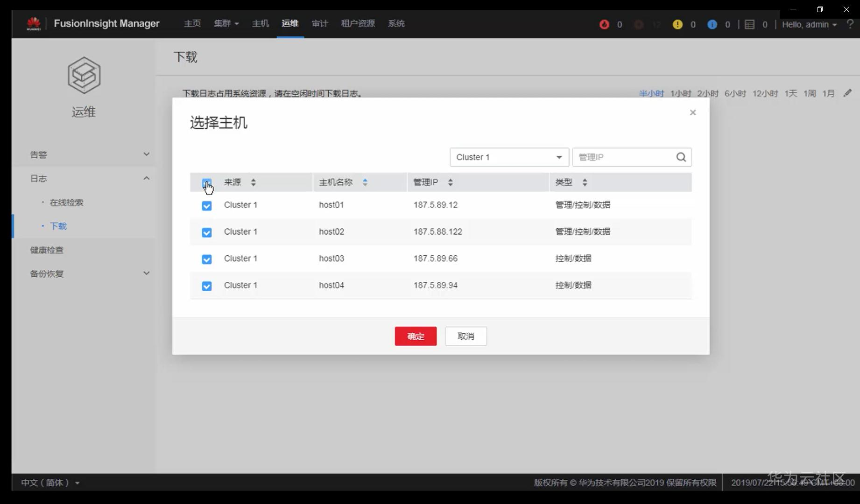This screenshot has height=504, width=860.
Task: Confirm with the red 确定 button
Action: coord(416,336)
